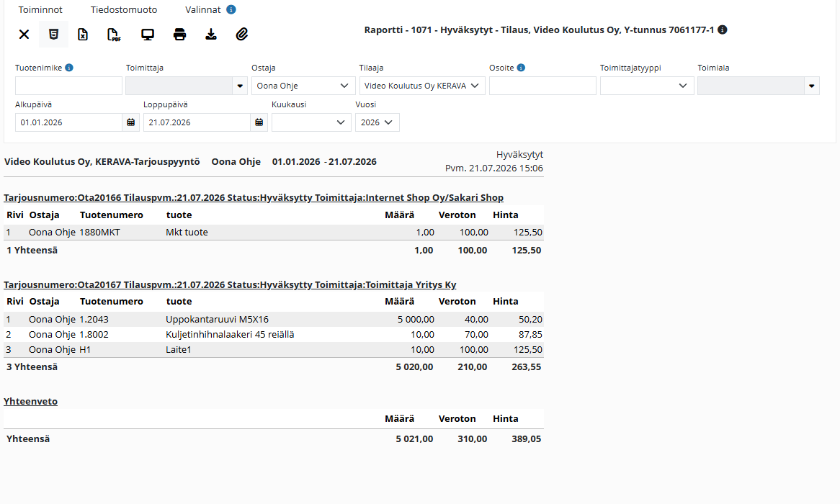Image resolution: width=840 pixels, height=504 pixels.
Task: Export the report as PDF
Action: (114, 35)
